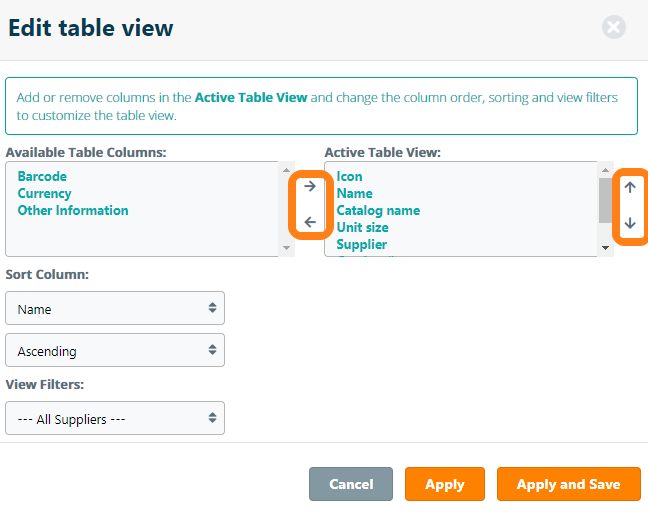Click Apply and Save
The width and height of the screenshot is (648, 515).
568,484
